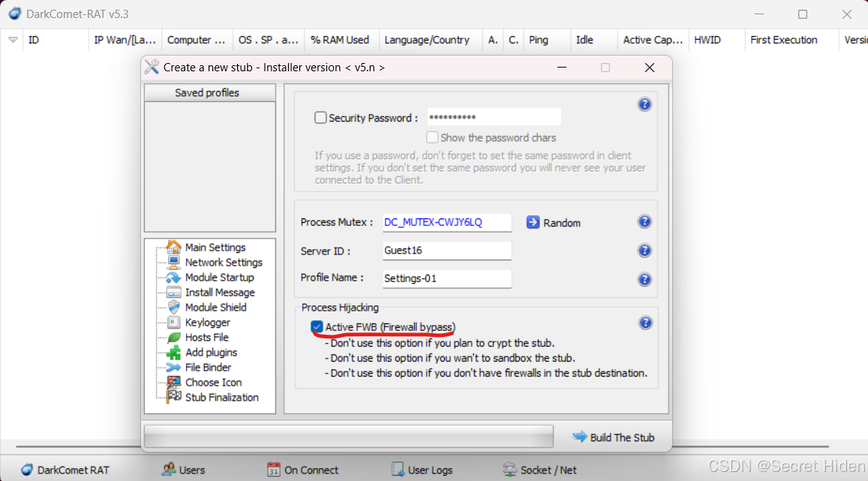Open help for Process Hijacking
This screenshot has width=868, height=481.
[645, 323]
